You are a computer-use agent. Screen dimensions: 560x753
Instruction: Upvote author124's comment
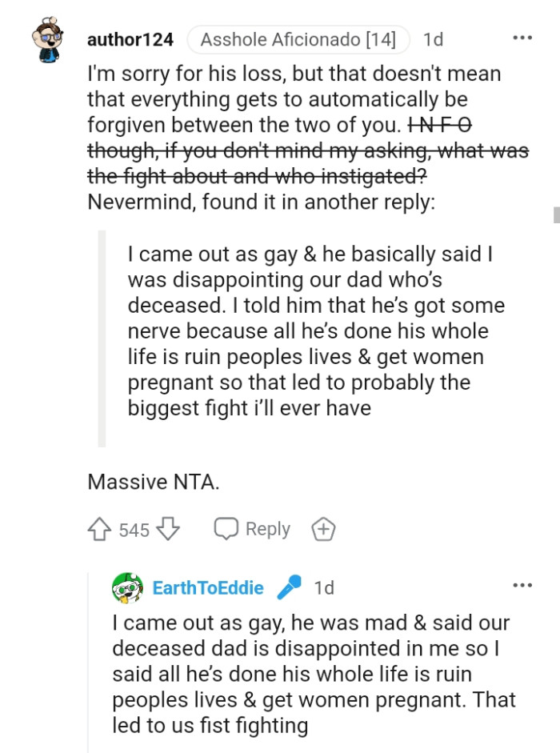pos(100,528)
